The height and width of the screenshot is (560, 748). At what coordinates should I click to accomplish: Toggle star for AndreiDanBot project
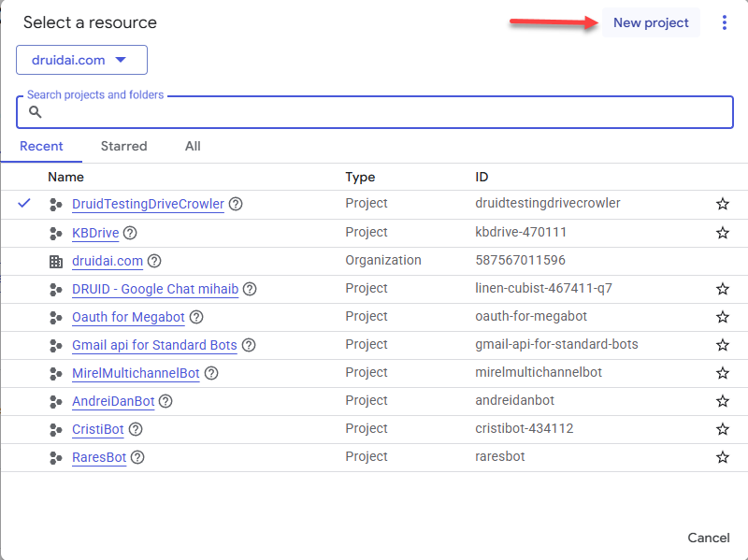point(722,401)
